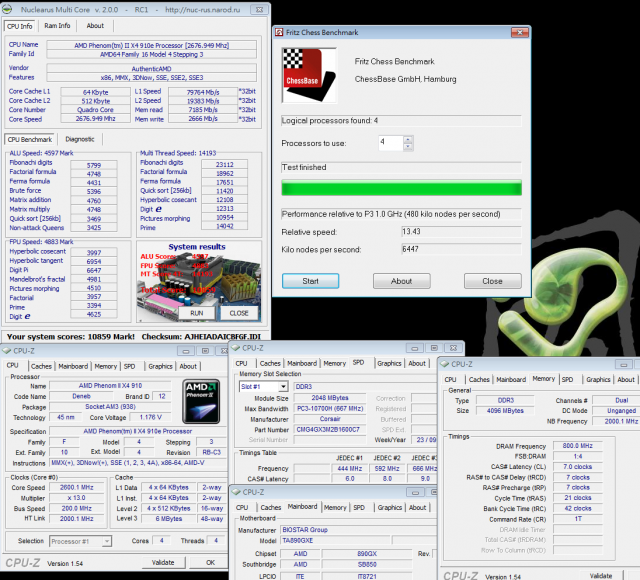Click the Manufacturer BIOSTAR Group field
The width and height of the screenshot is (640, 580).
coord(358,530)
